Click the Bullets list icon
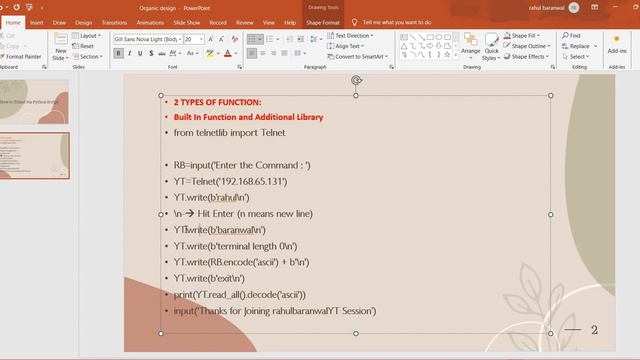 tap(252, 39)
